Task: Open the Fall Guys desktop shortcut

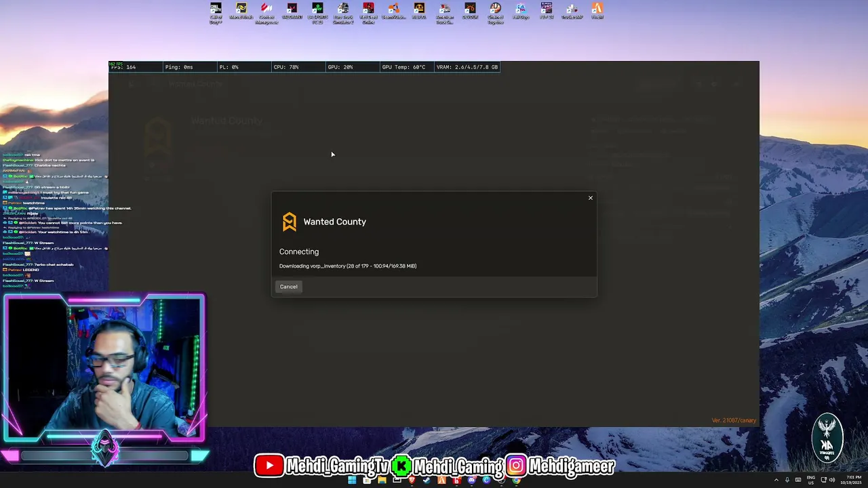Action: pos(521,12)
